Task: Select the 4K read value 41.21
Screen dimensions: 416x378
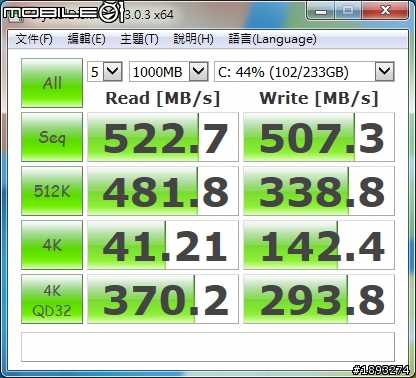Action: [x=163, y=245]
